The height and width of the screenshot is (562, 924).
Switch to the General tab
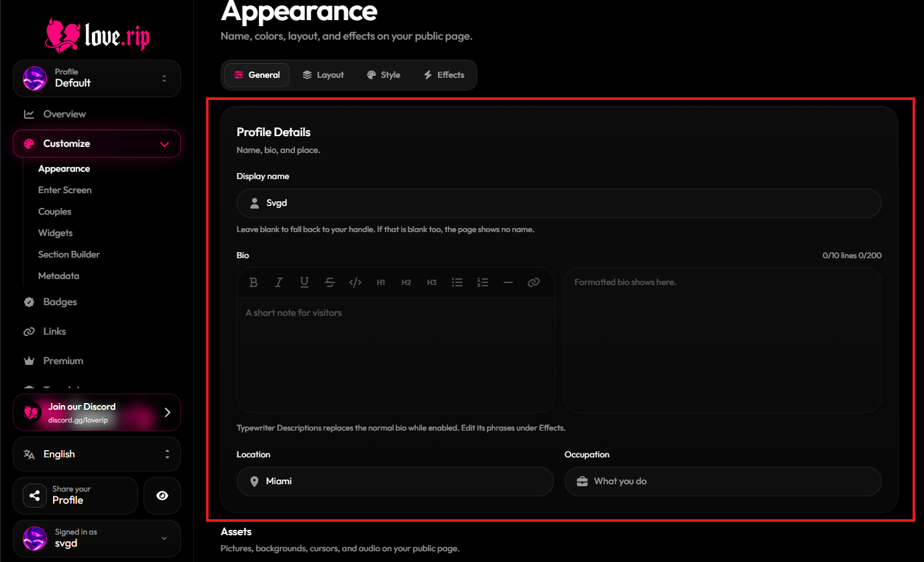click(x=257, y=75)
